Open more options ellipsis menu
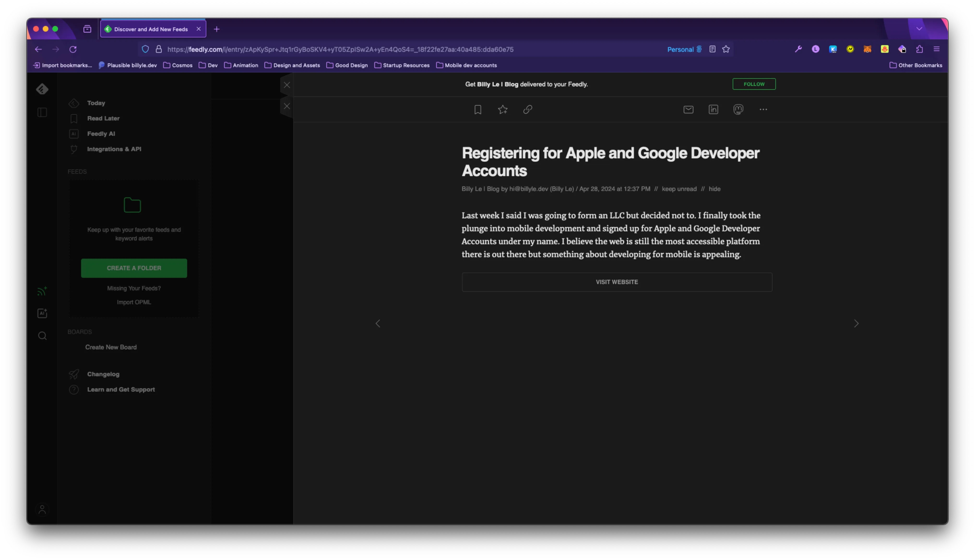The image size is (975, 560). (x=764, y=110)
